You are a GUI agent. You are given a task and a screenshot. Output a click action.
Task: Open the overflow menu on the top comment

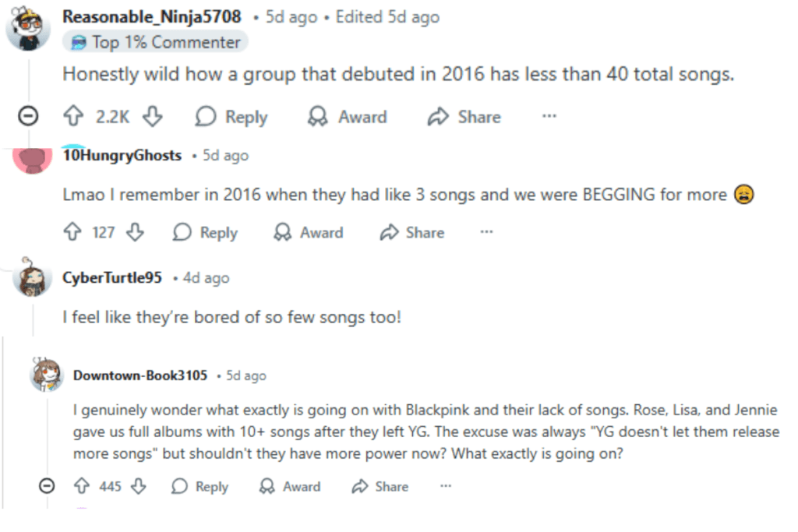click(549, 116)
